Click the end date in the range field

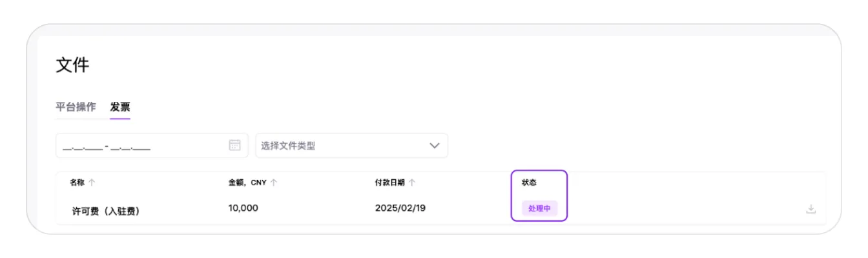pos(130,147)
